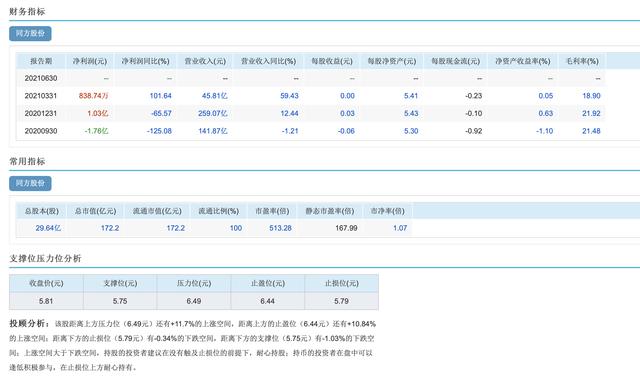
Task: Select the 支撑位压力位分析 section heading
Action: pos(45,258)
